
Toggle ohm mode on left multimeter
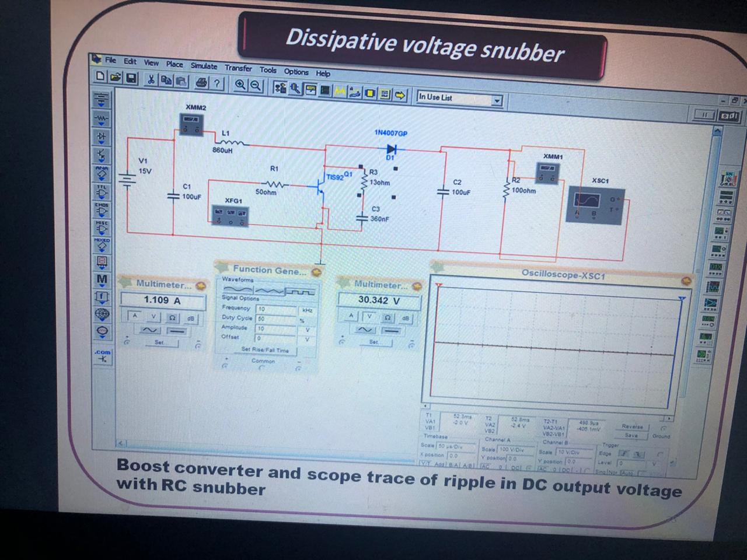(x=173, y=318)
